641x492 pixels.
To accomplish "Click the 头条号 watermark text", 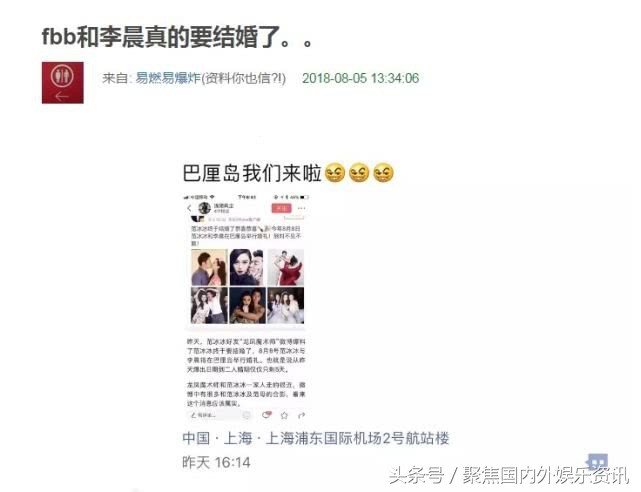I will (416, 475).
